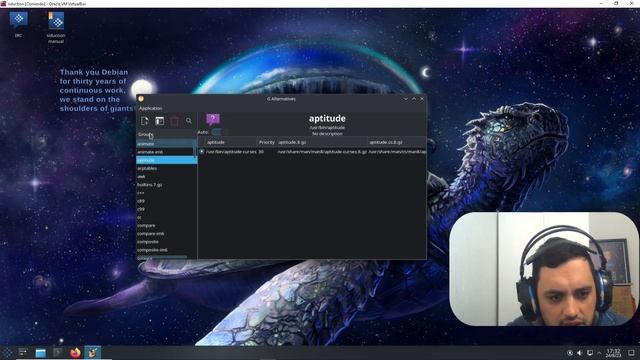This screenshot has width=640, height=360.
Task: Select builtins.7.gz in the groups list
Action: pos(167,184)
